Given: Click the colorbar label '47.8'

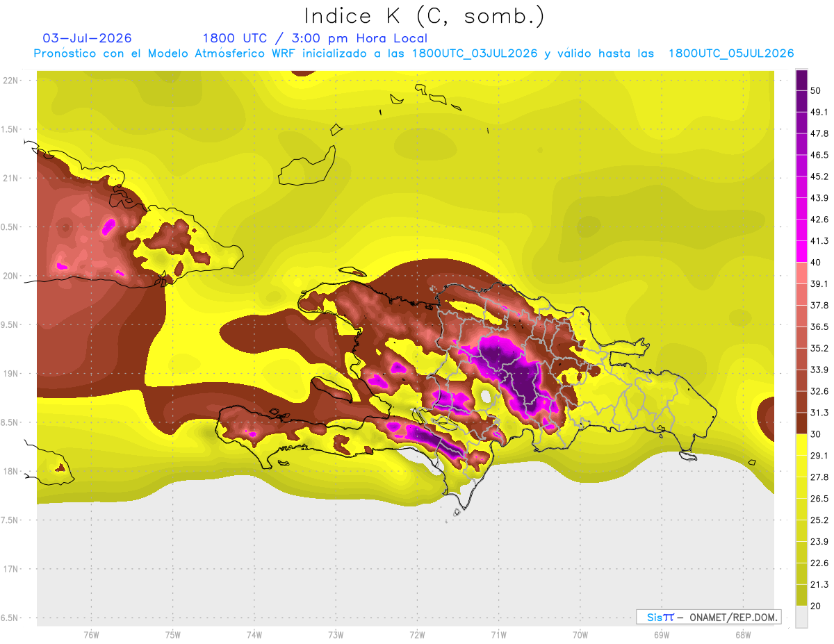Looking at the screenshot, I should click(819, 133).
